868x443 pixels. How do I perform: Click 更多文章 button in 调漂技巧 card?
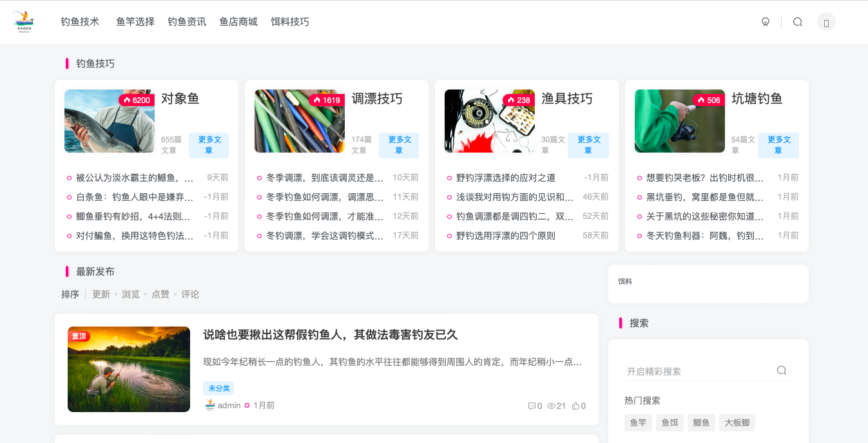399,146
